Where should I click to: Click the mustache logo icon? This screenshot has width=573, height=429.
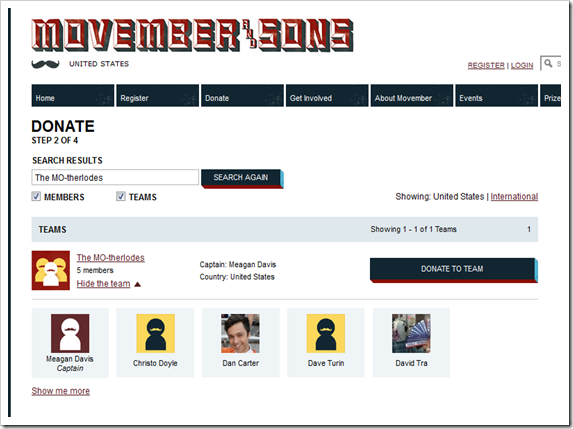(46, 64)
